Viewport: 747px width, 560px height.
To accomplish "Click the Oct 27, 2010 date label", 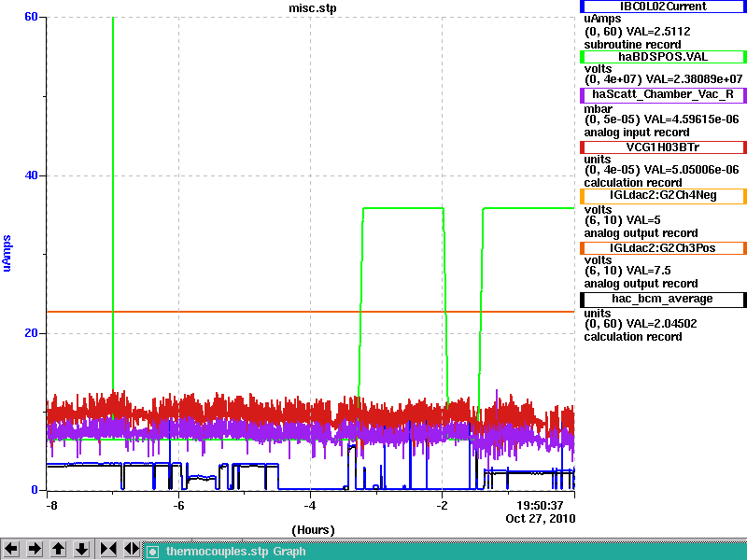I will point(541,519).
